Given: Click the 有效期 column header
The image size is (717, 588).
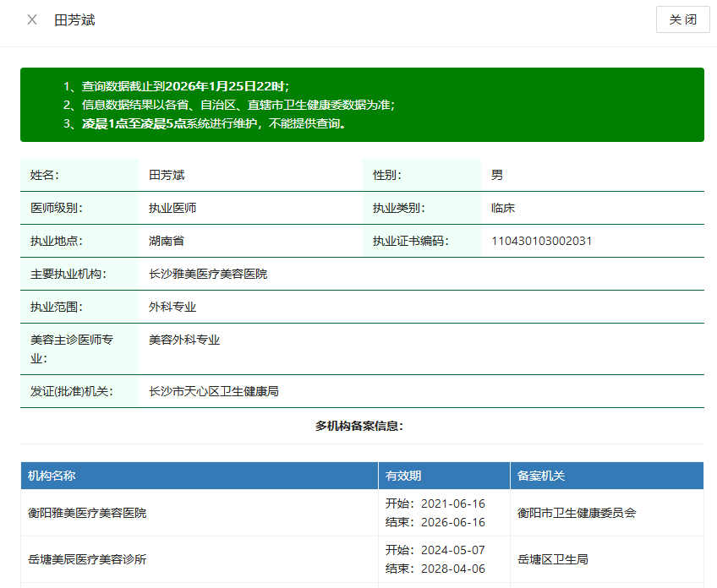Looking at the screenshot, I should (403, 476).
